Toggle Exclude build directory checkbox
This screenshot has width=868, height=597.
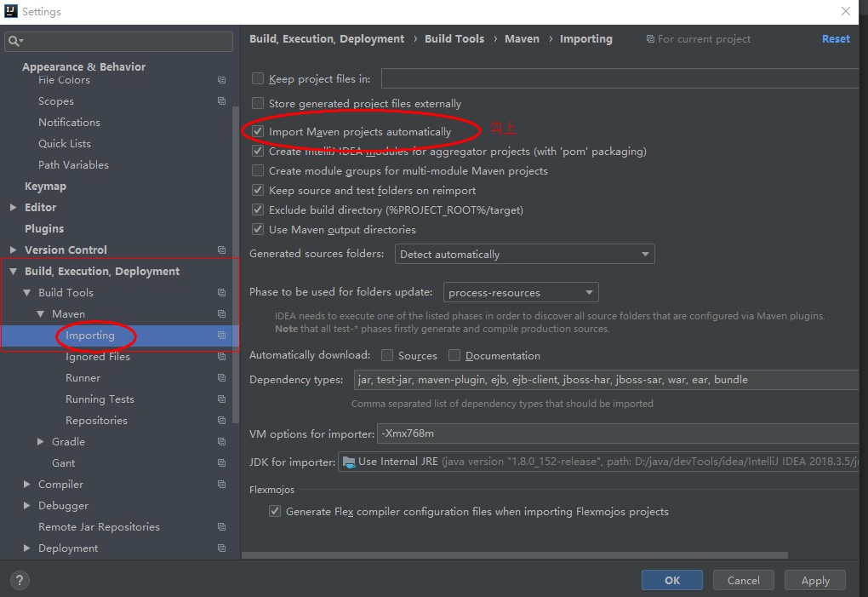coord(257,210)
